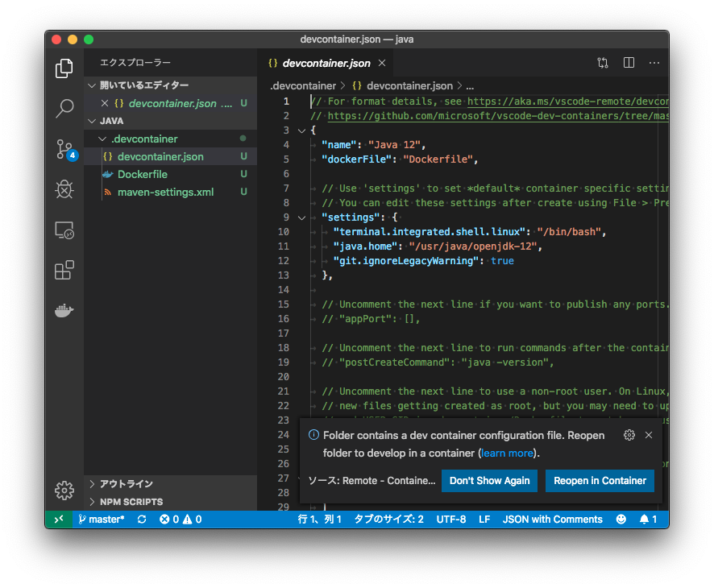Click the "postCreateCommand" comment line
Viewport: 714px width, 588px height.
pos(438,362)
